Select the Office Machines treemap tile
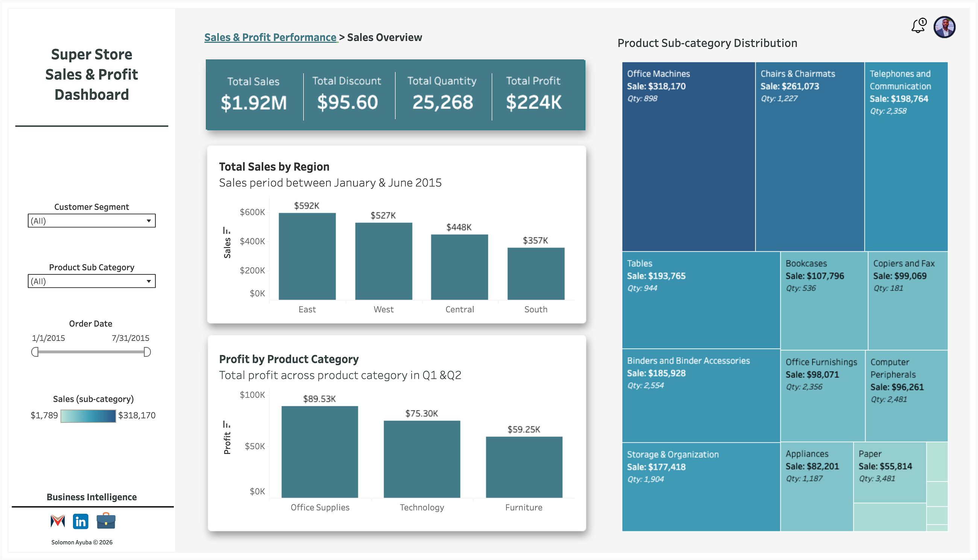Screen dimensions: 978x560 point(689,157)
